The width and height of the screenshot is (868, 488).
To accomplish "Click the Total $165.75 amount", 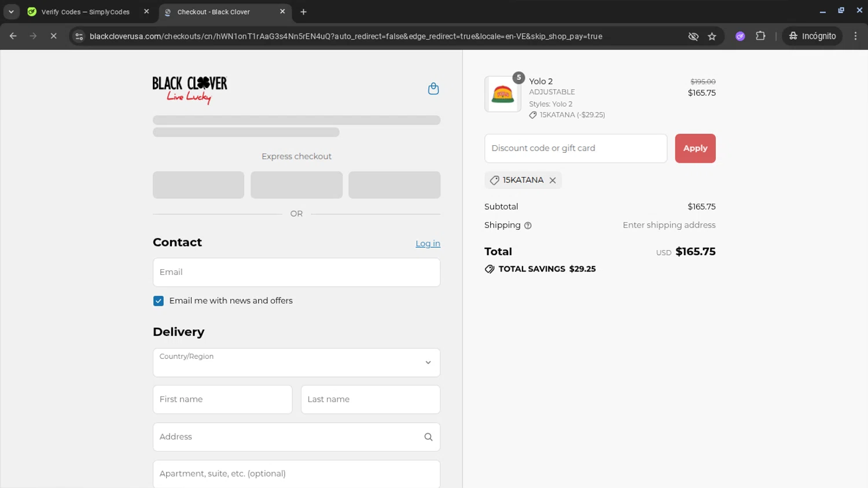I will pyautogui.click(x=696, y=252).
